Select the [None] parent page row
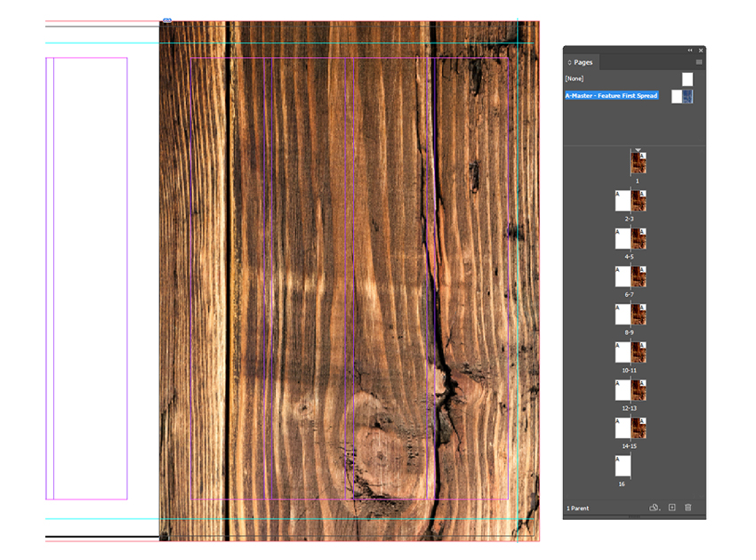 point(634,78)
